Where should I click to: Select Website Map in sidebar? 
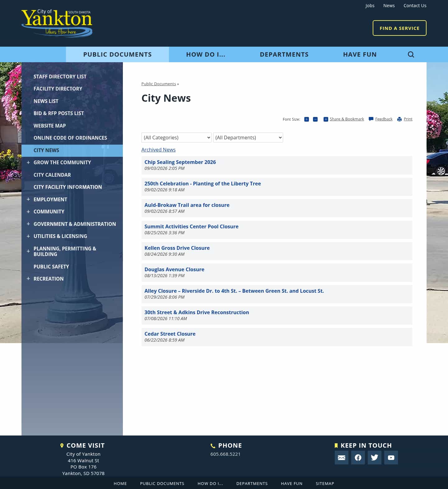point(50,126)
